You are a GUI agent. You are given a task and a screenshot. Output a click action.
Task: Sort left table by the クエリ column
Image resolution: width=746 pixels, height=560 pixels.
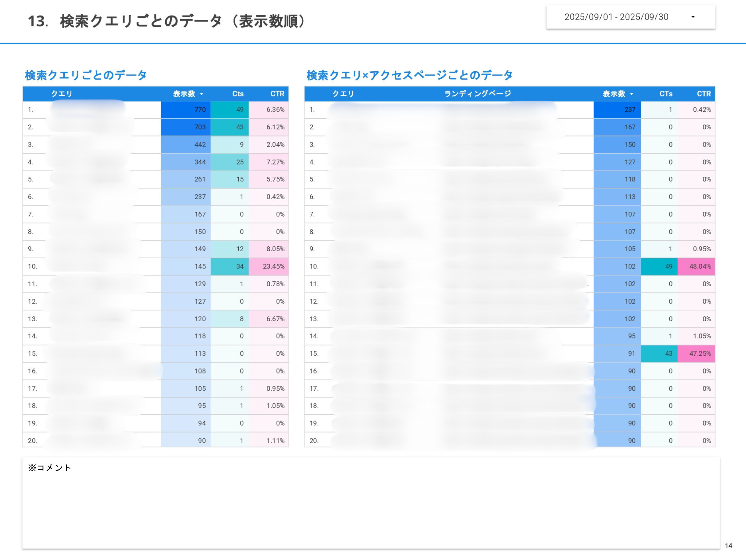(x=62, y=94)
